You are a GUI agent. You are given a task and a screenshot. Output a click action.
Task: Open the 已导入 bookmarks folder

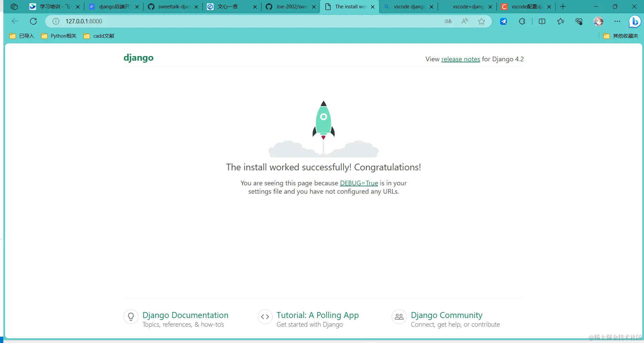coord(22,36)
